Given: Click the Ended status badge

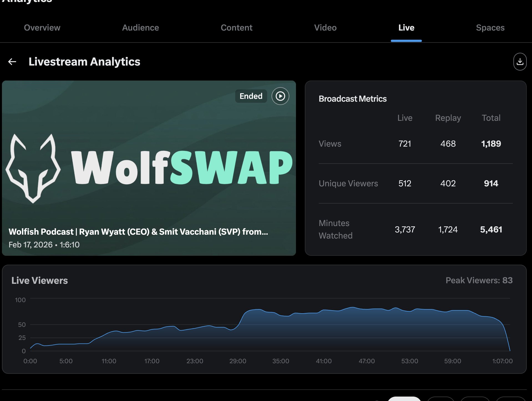Looking at the screenshot, I should coord(251,96).
